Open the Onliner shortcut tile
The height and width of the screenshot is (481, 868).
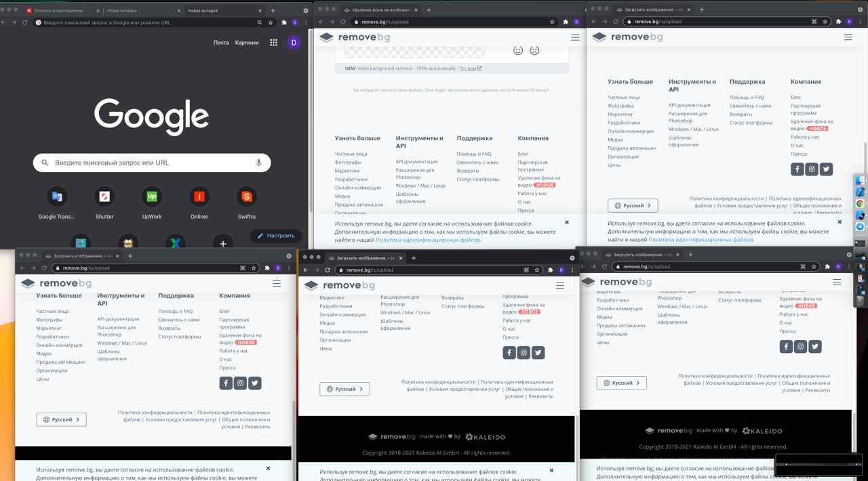point(199,196)
